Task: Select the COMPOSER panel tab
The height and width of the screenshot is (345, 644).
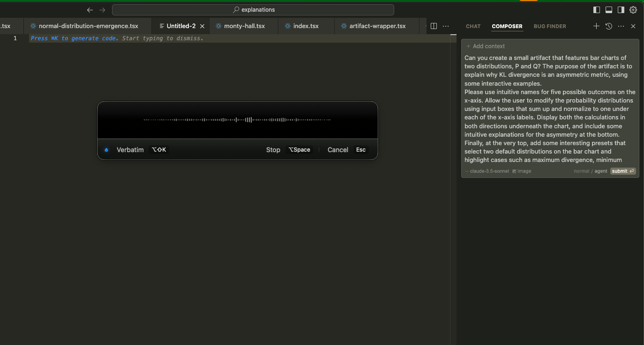Action: [507, 27]
